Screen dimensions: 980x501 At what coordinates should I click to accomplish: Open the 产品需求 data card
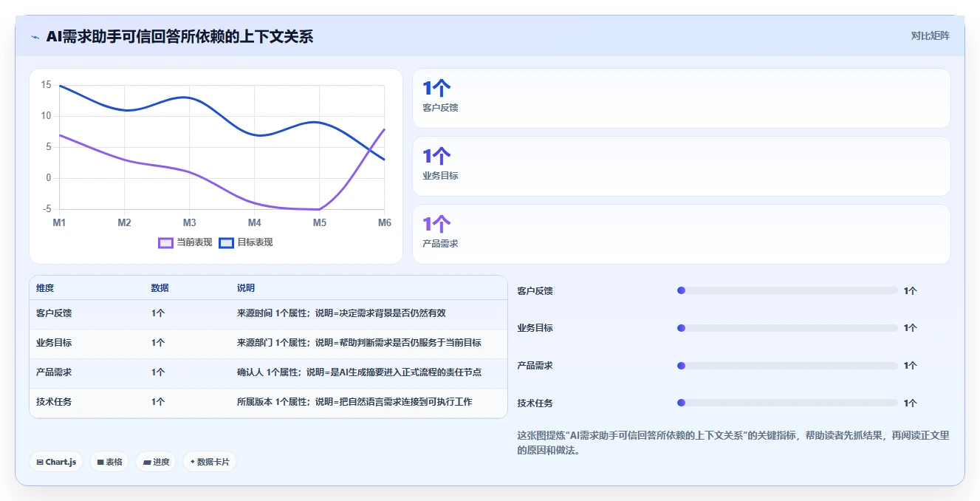click(681, 234)
